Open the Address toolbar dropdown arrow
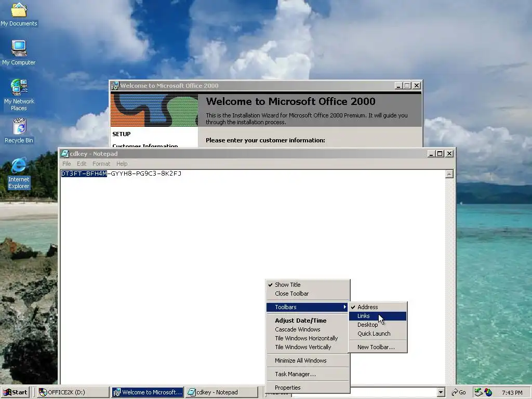The image size is (532, 399). 441,392
